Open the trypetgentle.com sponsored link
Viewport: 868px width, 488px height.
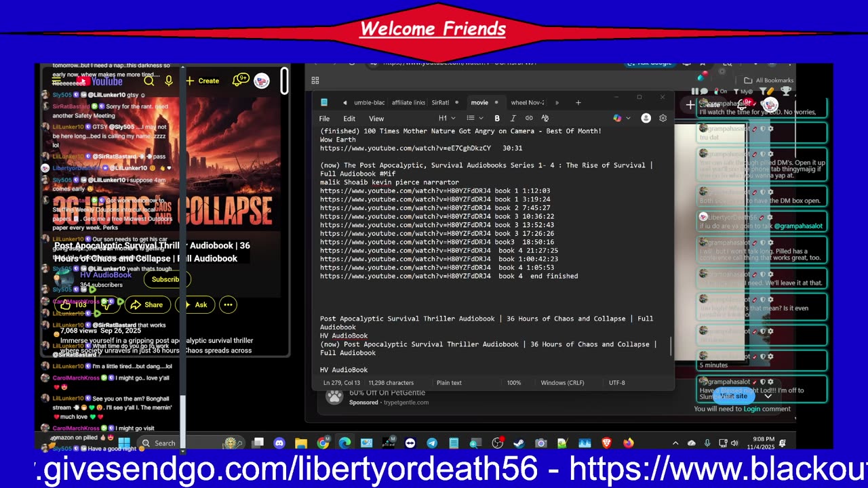[x=406, y=402]
